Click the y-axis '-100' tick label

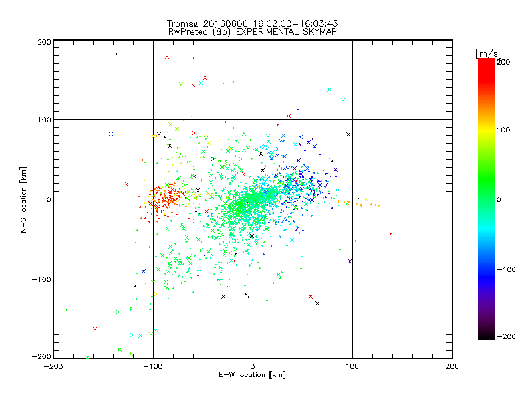[x=41, y=279]
